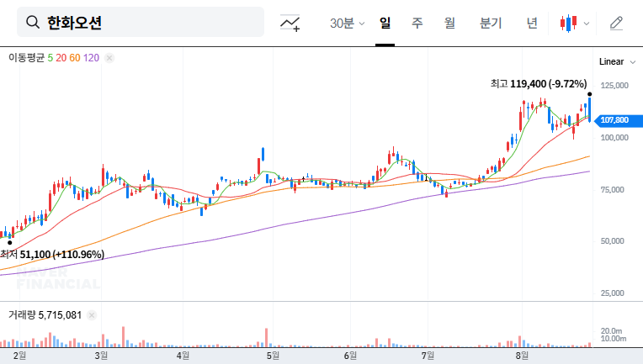Click the green 5 moving average value
This screenshot has height=364, width=643.
50,58
